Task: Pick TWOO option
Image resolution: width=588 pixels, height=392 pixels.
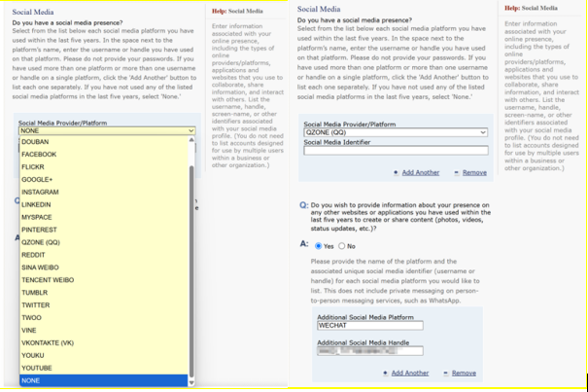Action: [104, 318]
